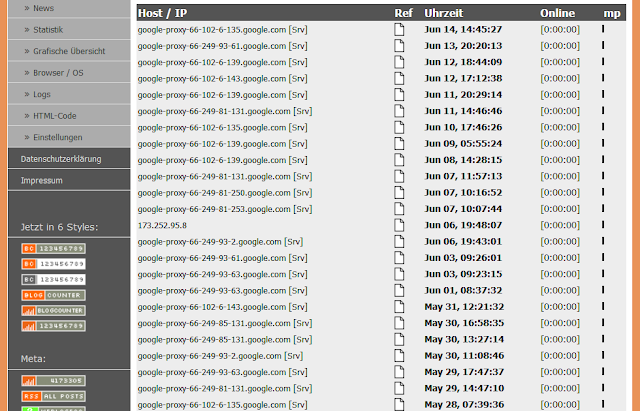The image size is (640, 411).
Task: Click the mp bar for Jun 14 row
Action: [x=603, y=29]
